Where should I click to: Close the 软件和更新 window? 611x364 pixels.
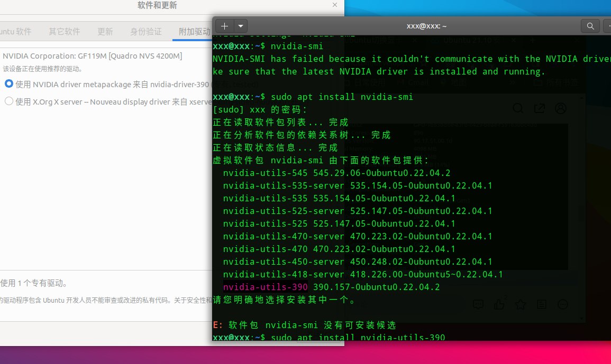(335, 5)
